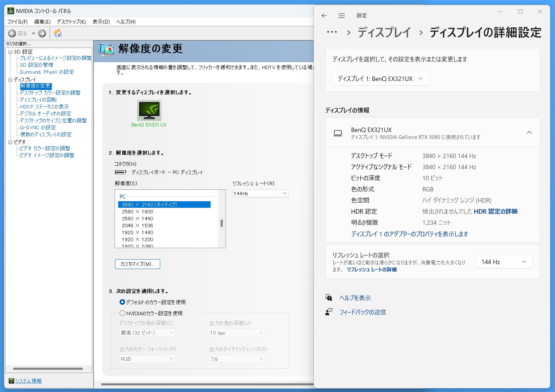Open ディスプレイの回転 tree item

click(38, 100)
